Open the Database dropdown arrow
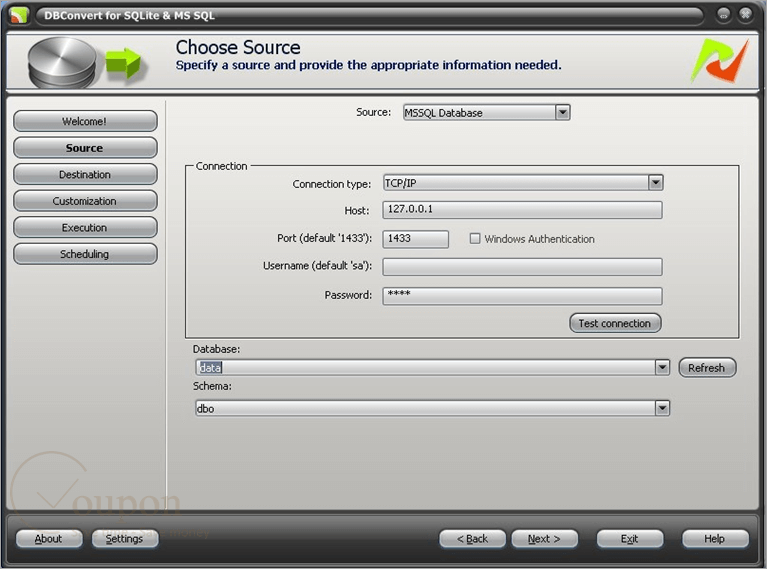 pyautogui.click(x=662, y=367)
